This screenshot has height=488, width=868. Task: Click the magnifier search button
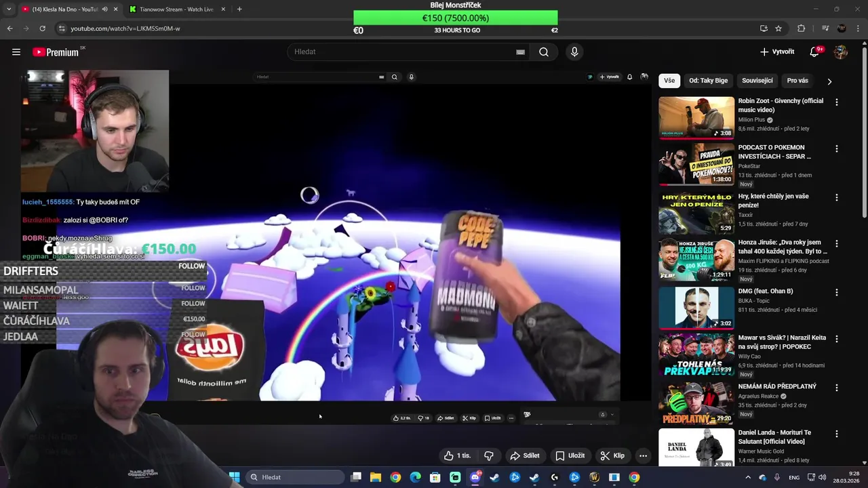click(544, 52)
